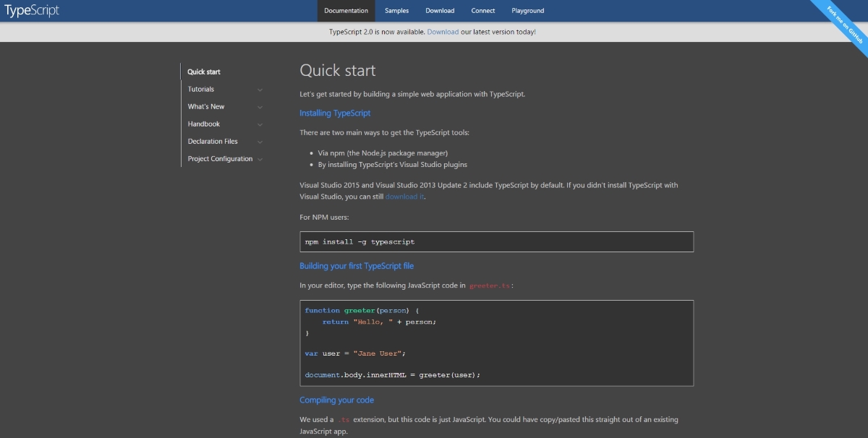The width and height of the screenshot is (868, 438).
Task: Launch the TypeScript Playground
Action: click(527, 10)
